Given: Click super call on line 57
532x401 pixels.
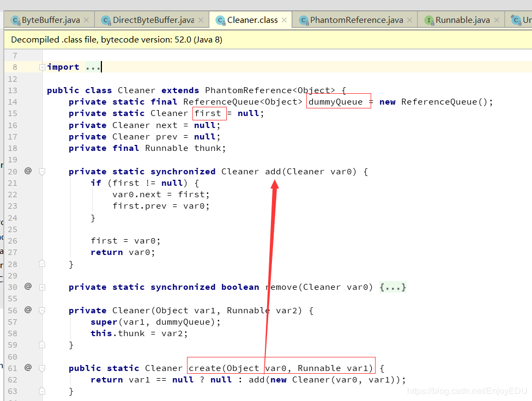Looking at the screenshot, I should [x=104, y=322].
